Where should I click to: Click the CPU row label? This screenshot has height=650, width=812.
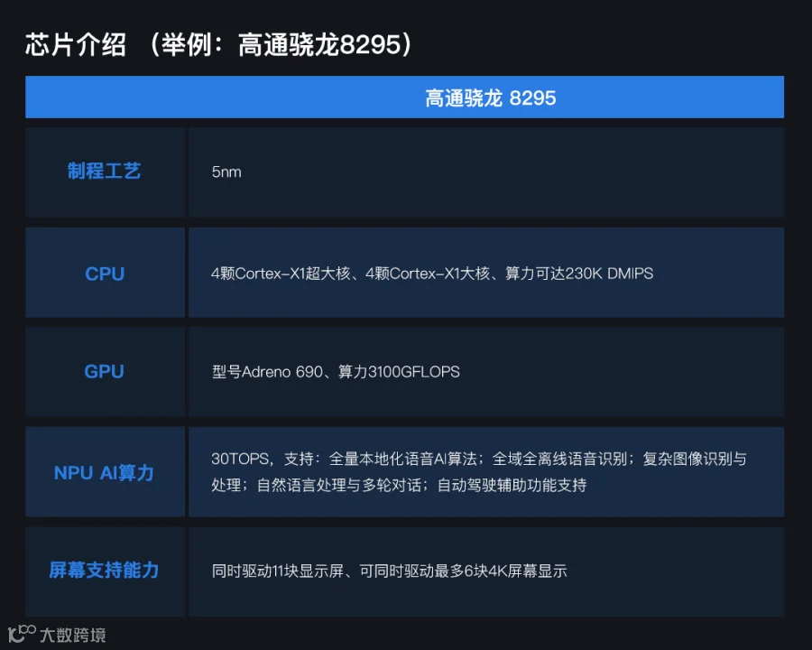click(105, 274)
